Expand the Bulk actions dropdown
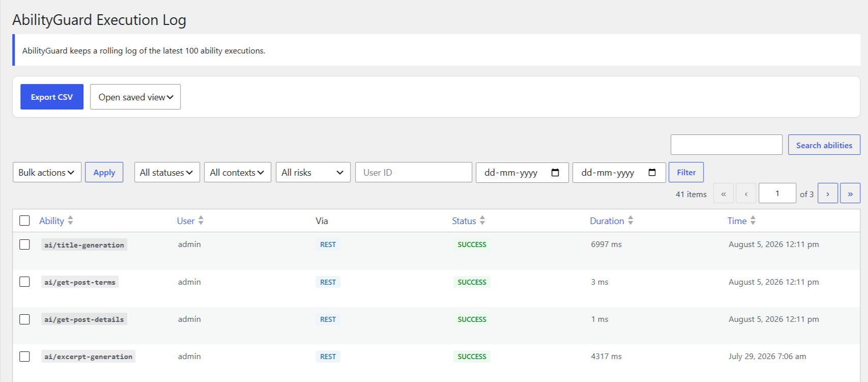The height and width of the screenshot is (382, 868). (47, 172)
